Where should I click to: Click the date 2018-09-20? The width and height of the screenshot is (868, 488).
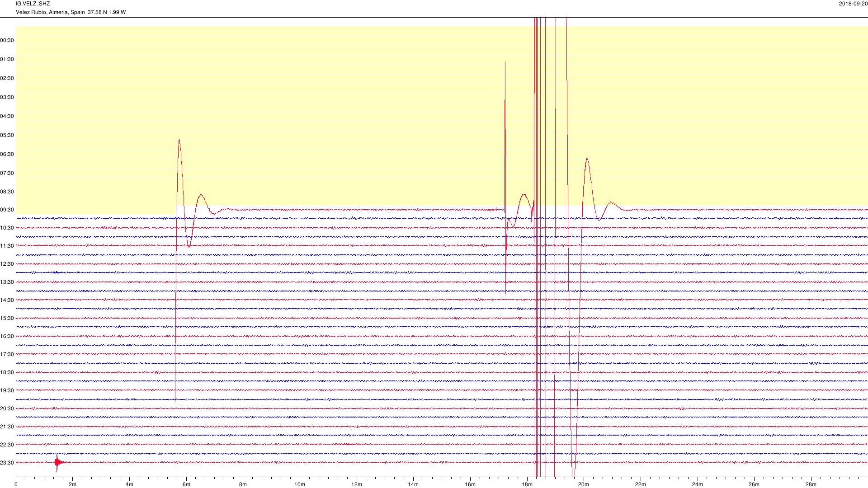point(853,4)
